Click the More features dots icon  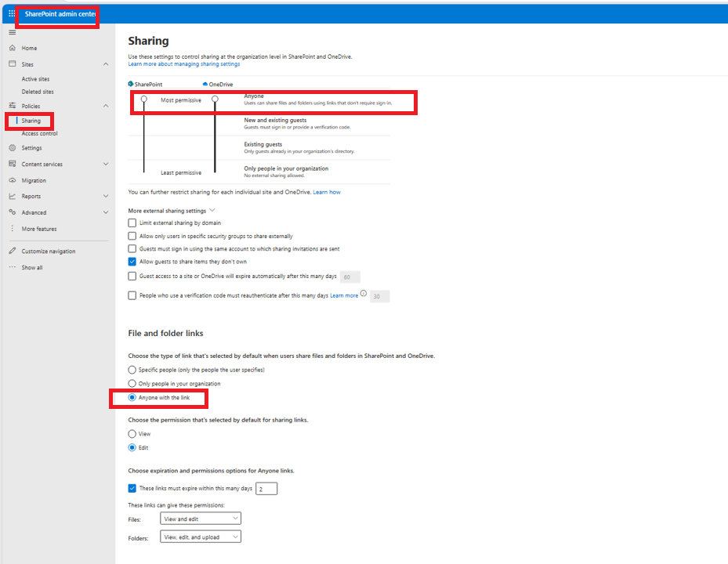[x=12, y=229]
